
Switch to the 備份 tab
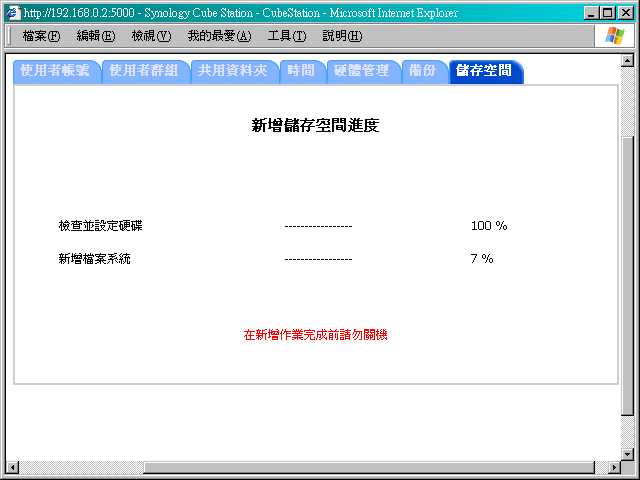[x=424, y=72]
